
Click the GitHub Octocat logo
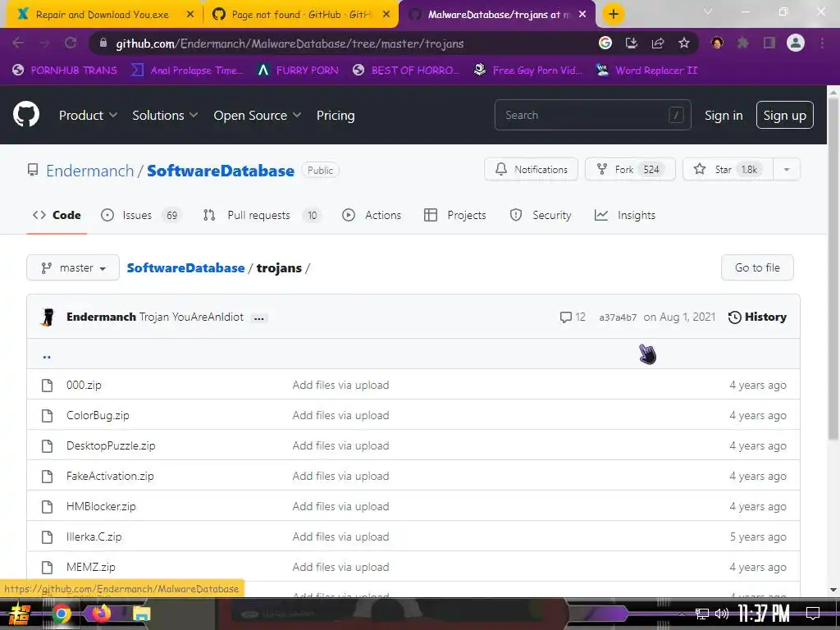(25, 114)
